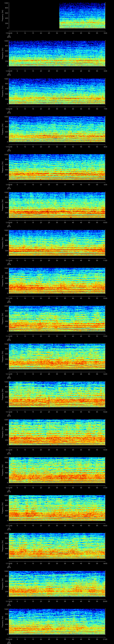
Task: Select the 15:00 end-time axis label
Action: 105,412
